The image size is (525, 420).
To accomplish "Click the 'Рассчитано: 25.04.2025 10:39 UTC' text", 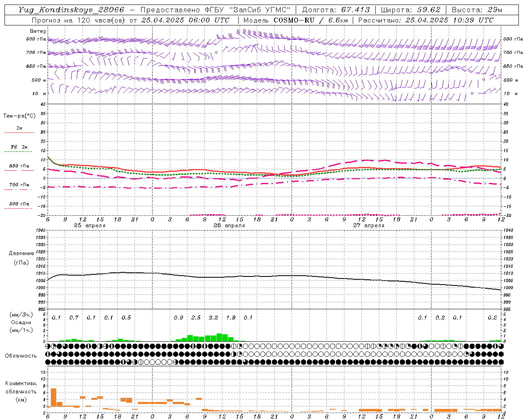I will coord(426,20).
